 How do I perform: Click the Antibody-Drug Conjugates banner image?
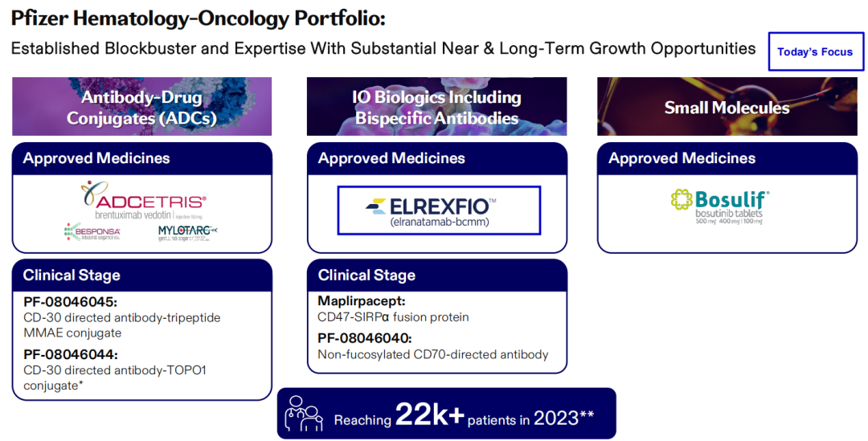tap(141, 107)
